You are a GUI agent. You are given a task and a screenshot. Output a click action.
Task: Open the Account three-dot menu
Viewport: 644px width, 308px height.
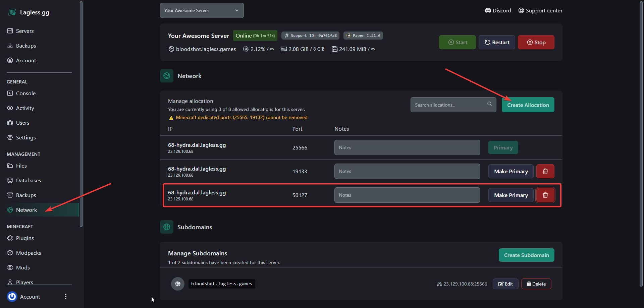66,297
